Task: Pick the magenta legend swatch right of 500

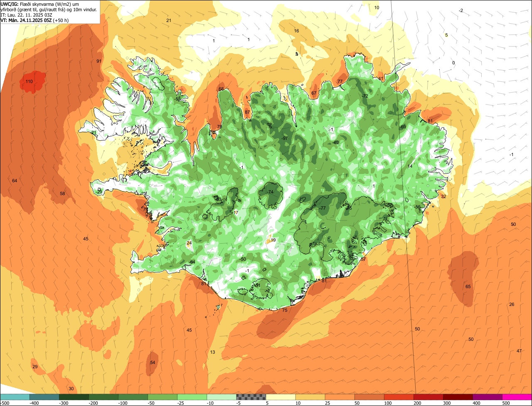Action: tap(517, 397)
